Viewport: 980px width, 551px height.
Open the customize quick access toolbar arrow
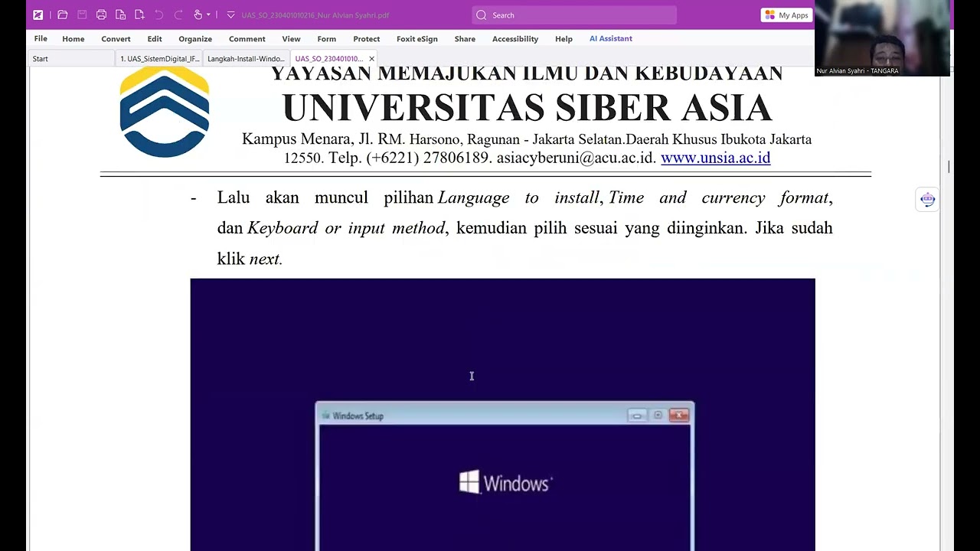coord(230,15)
